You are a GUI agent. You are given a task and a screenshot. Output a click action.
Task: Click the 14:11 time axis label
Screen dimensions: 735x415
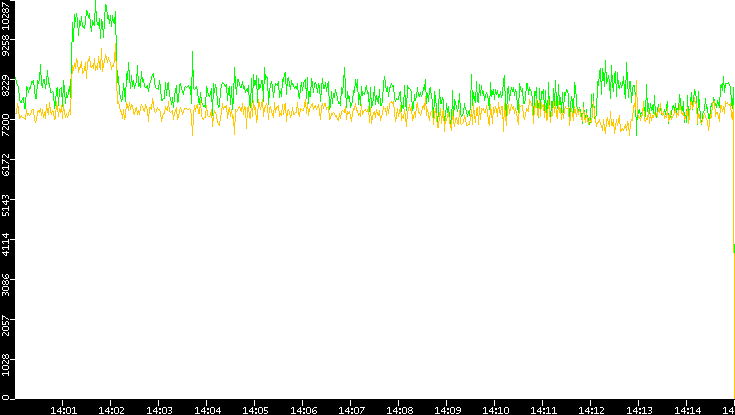point(543,410)
